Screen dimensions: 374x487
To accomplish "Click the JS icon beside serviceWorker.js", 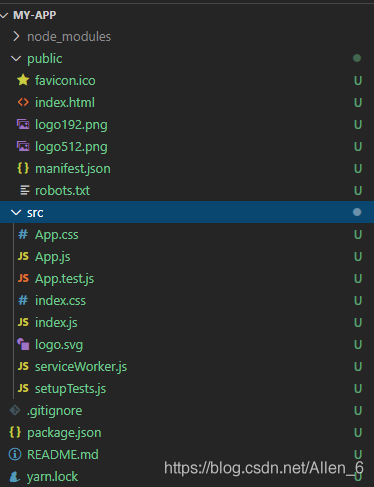I will click(x=23, y=366).
